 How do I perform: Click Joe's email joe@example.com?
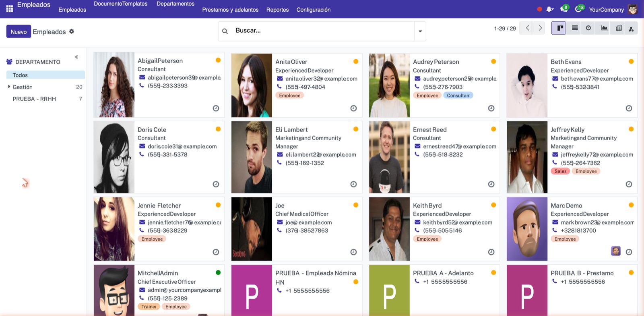tap(309, 222)
